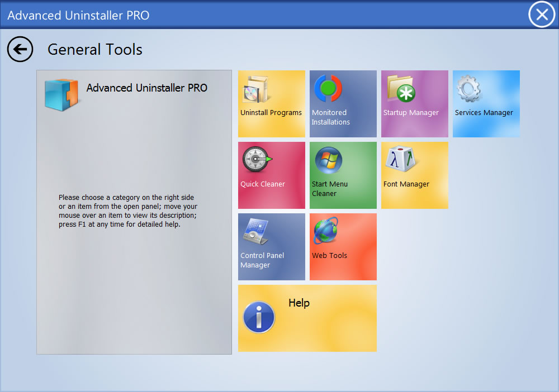This screenshot has width=559, height=392.
Task: Select the Services Manager text label
Action: 484,113
